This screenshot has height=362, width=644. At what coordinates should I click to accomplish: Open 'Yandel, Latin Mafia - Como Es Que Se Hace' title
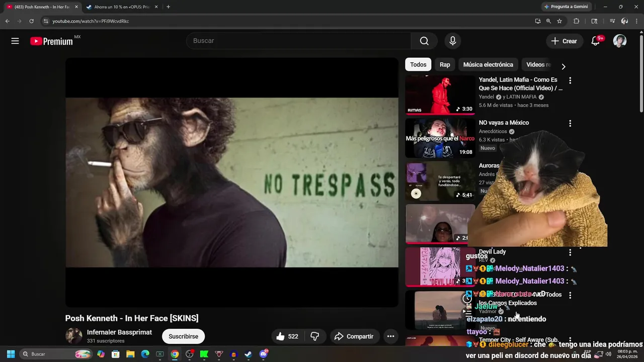(x=521, y=84)
